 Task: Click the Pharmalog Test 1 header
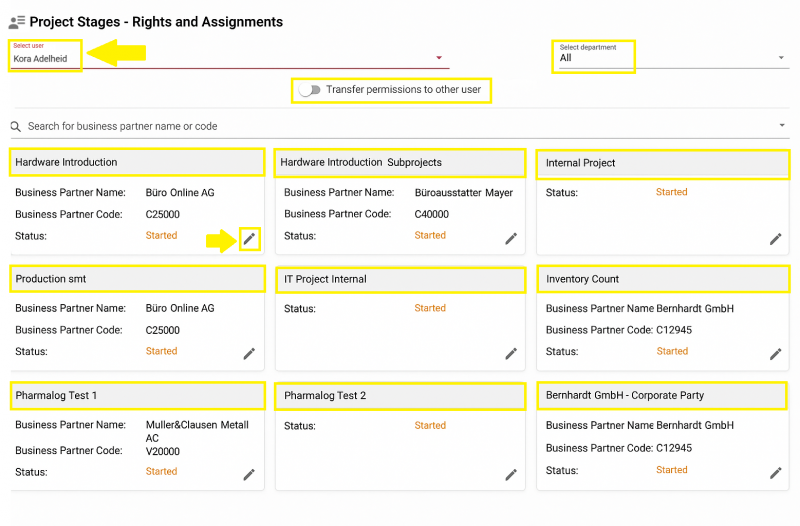pos(137,396)
